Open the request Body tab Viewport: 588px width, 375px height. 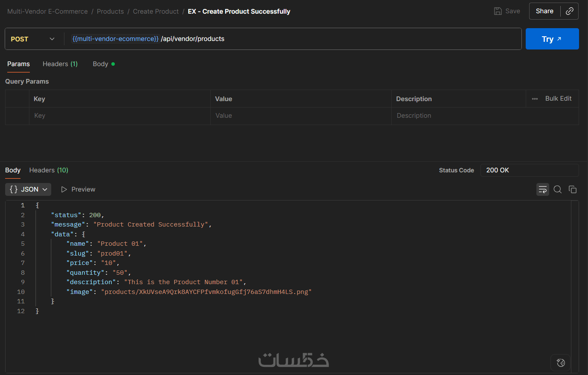[101, 64]
